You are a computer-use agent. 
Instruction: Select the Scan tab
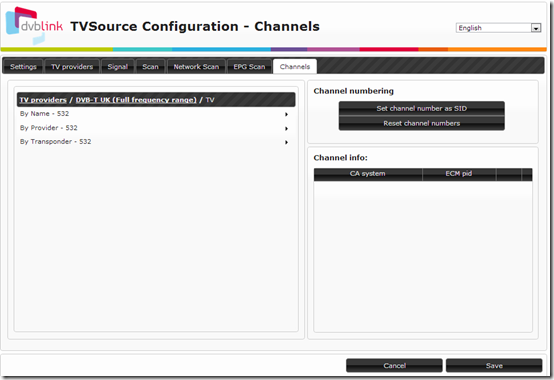click(151, 66)
